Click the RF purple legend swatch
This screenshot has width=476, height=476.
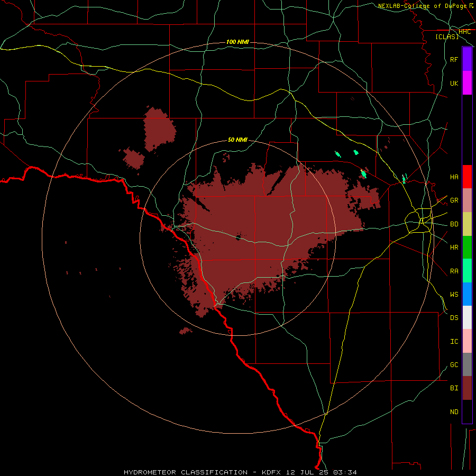click(467, 59)
